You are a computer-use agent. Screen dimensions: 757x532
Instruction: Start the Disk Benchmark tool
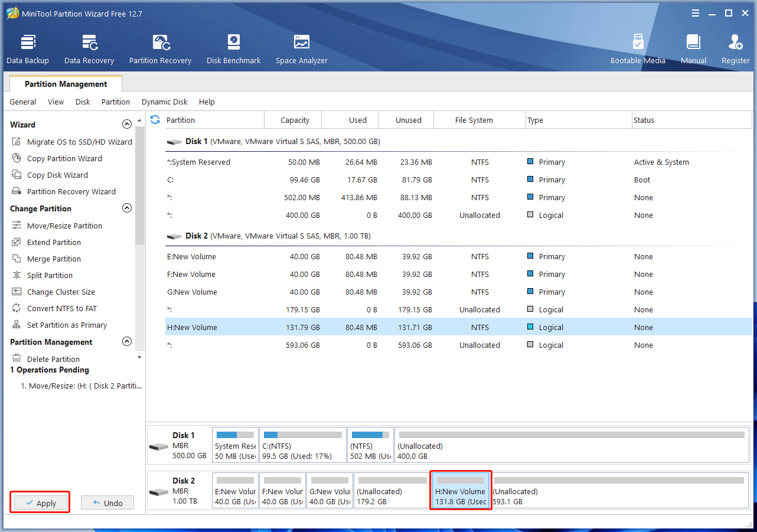[234, 50]
